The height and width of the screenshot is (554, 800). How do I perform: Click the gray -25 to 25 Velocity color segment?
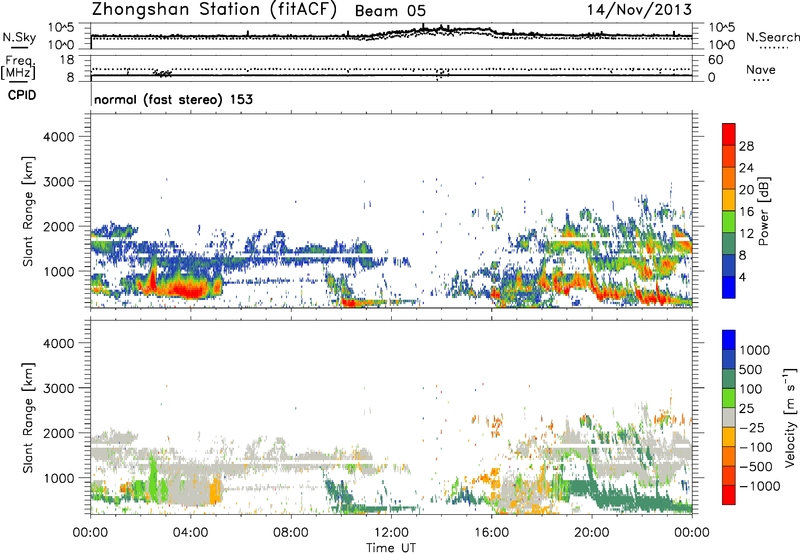tap(729, 417)
